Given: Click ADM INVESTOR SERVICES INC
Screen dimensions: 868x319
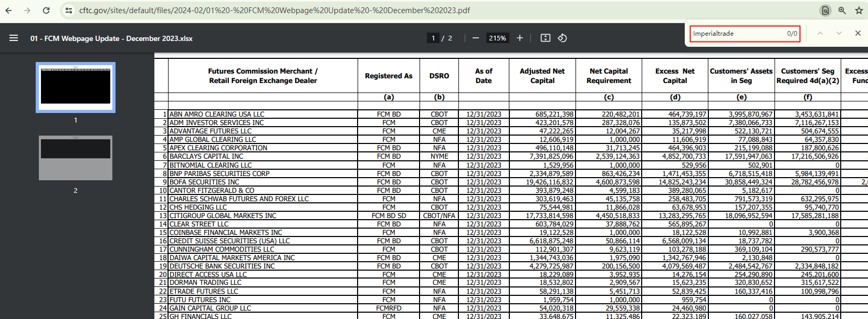Looking at the screenshot, I should pyautogui.click(x=217, y=122).
